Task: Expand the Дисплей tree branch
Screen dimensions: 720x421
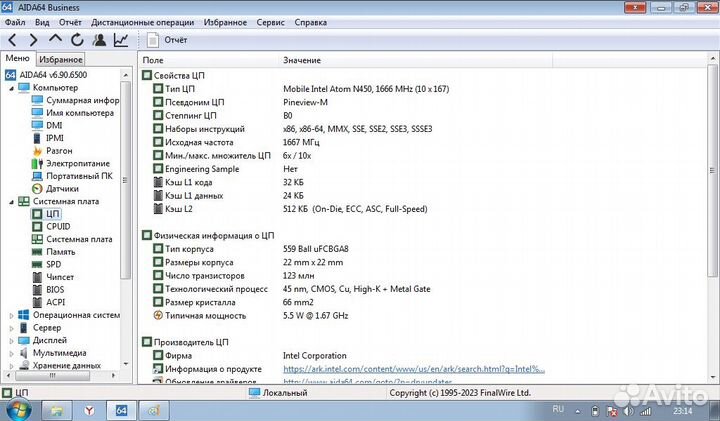Action: pyautogui.click(x=11, y=341)
